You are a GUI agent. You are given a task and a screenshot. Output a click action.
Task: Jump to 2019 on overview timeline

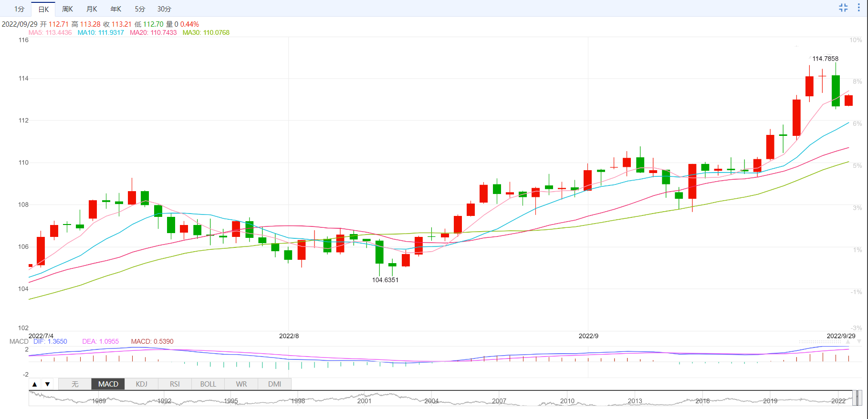[x=770, y=401]
